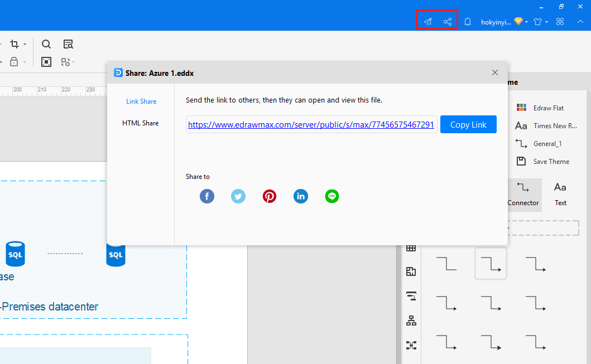
Task: Open the org chart sidebar icon
Action: (x=411, y=321)
